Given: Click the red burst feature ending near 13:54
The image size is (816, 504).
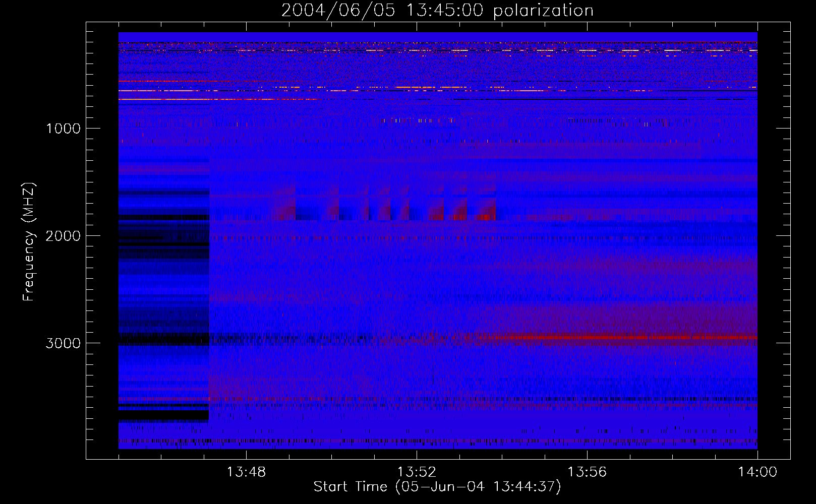Looking at the screenshot, I should pyautogui.click(x=486, y=209).
